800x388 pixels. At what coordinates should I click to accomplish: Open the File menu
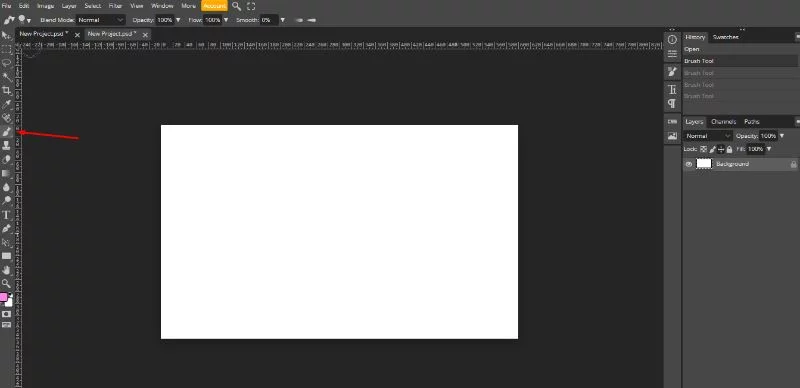coord(6,6)
